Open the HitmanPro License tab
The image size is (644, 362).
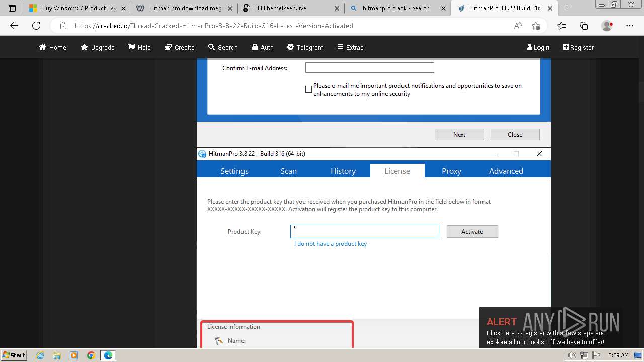(397, 171)
